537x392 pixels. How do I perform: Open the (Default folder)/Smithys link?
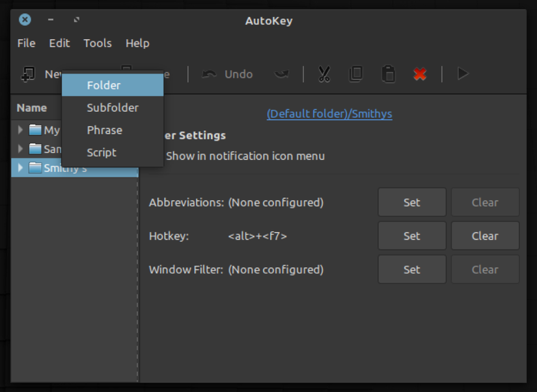(329, 113)
